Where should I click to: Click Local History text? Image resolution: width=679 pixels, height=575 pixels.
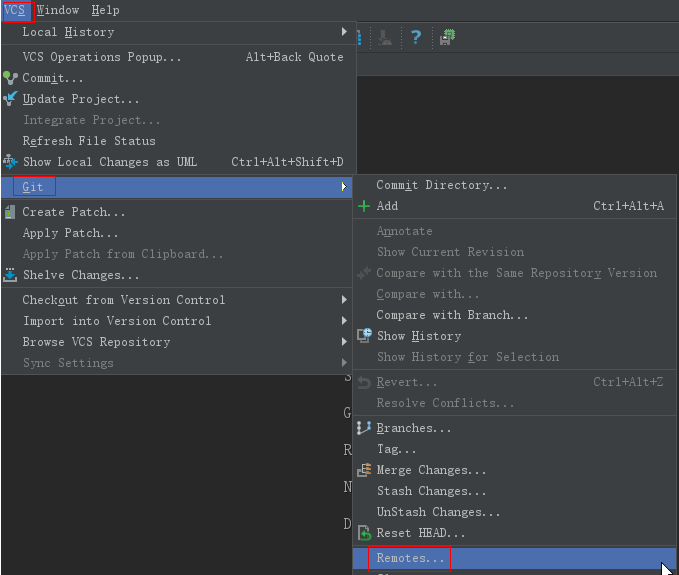click(x=68, y=32)
